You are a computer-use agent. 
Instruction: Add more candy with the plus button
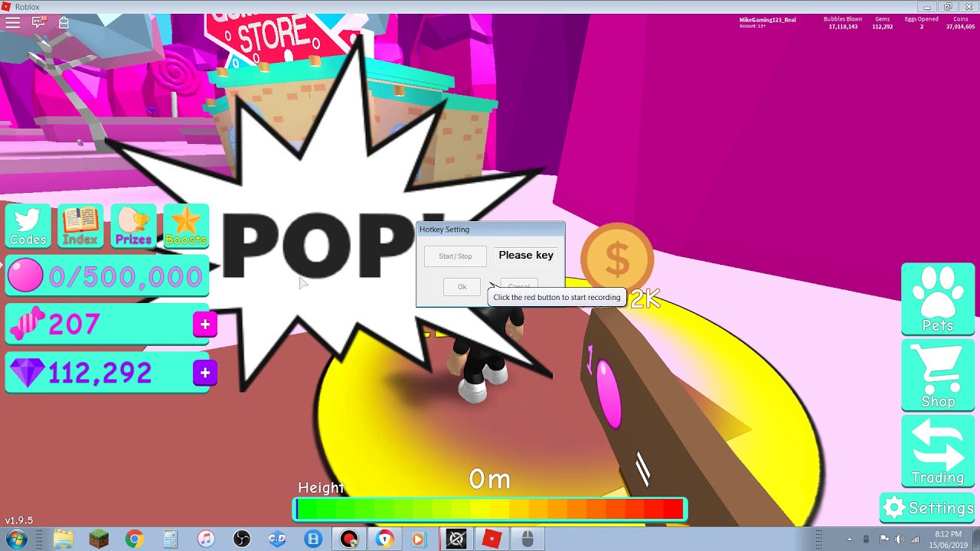(204, 324)
